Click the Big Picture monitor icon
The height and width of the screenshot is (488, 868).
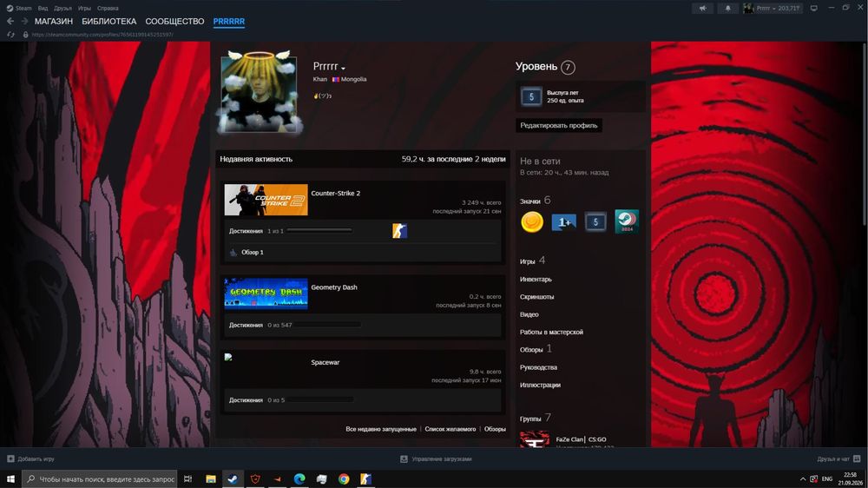click(814, 9)
